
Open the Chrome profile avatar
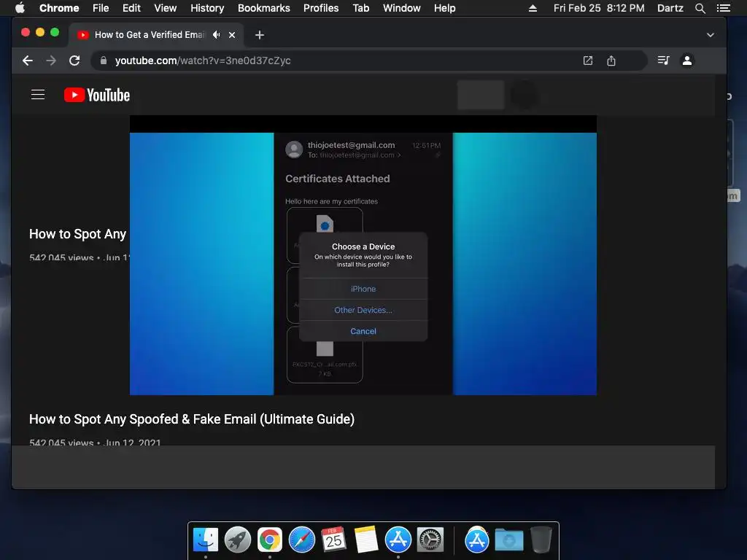point(687,61)
